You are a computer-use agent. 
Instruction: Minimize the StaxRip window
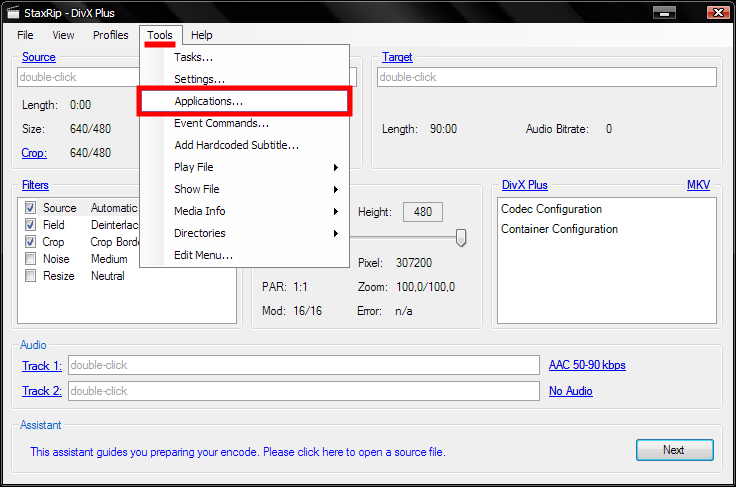(664, 13)
